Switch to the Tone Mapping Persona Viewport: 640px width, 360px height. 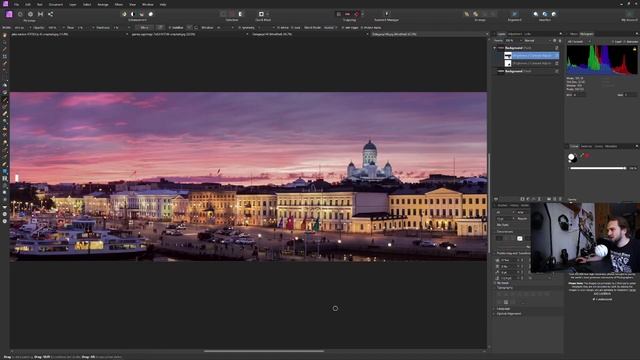coord(40,14)
